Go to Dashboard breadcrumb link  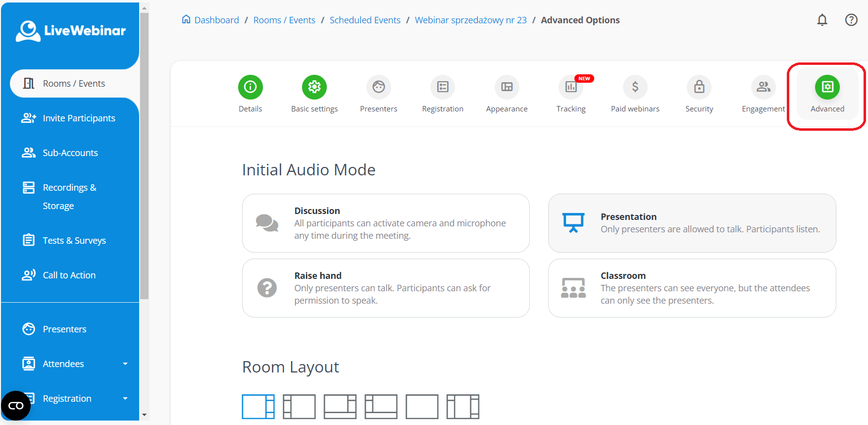(216, 20)
